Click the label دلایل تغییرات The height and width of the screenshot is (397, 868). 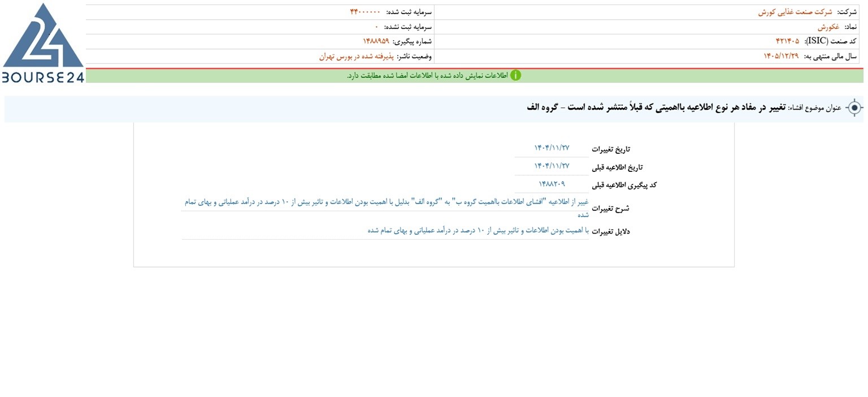(x=610, y=231)
